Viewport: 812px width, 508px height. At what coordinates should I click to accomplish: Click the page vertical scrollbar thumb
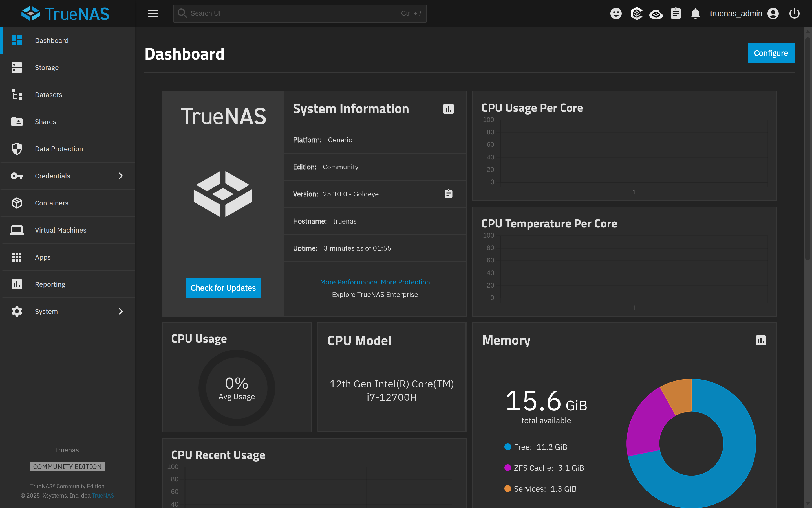(x=808, y=148)
